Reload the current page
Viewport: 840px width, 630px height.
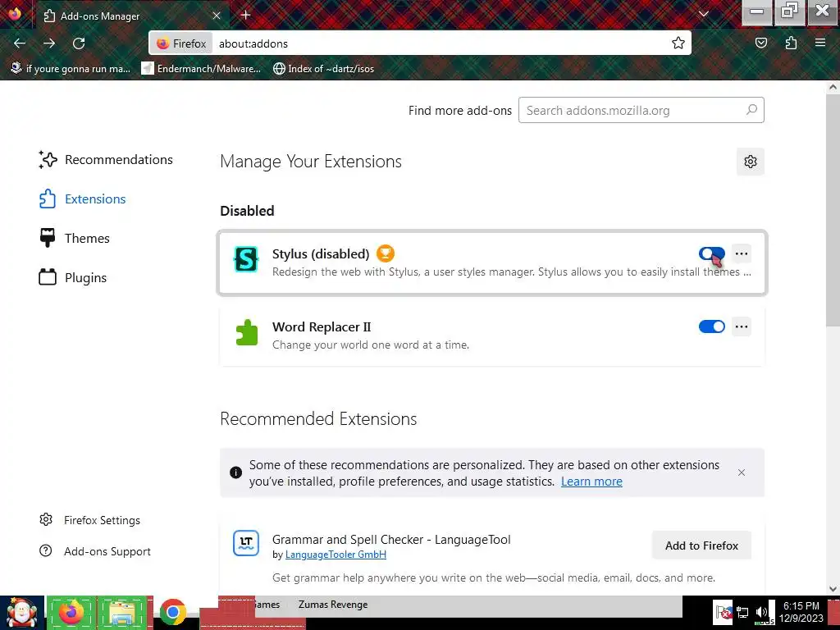click(79, 43)
